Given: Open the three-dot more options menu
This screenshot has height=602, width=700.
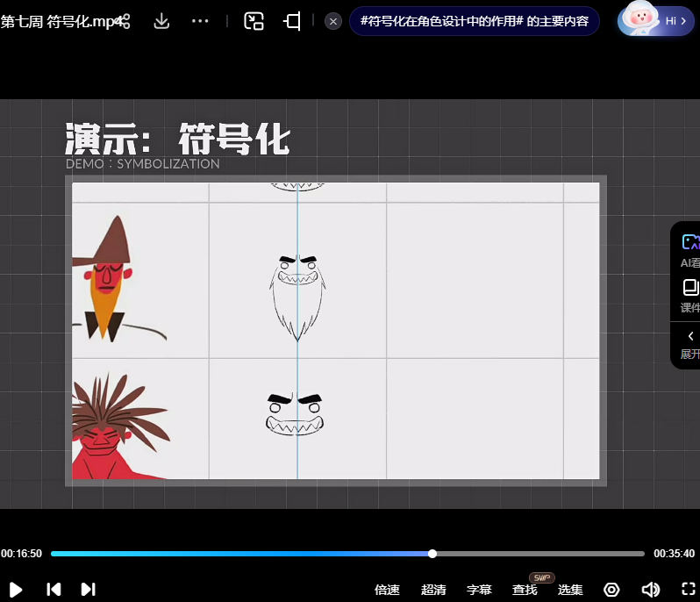Looking at the screenshot, I should tap(200, 21).
